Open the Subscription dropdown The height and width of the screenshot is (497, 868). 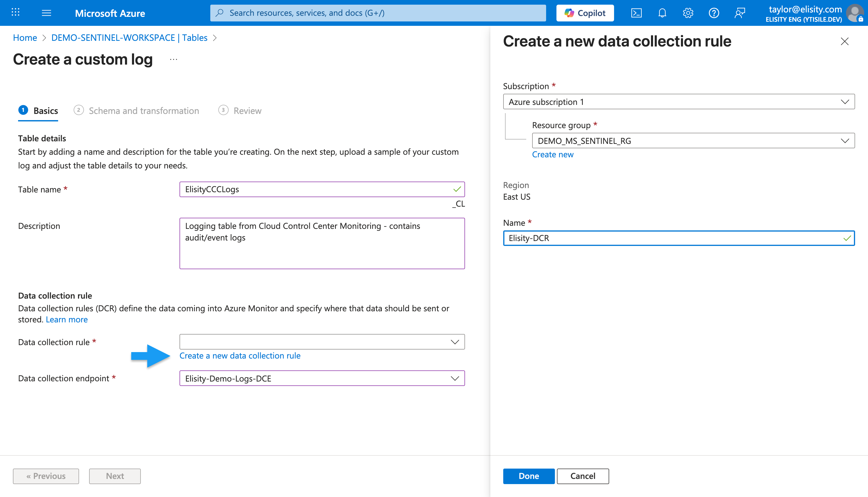click(x=679, y=102)
